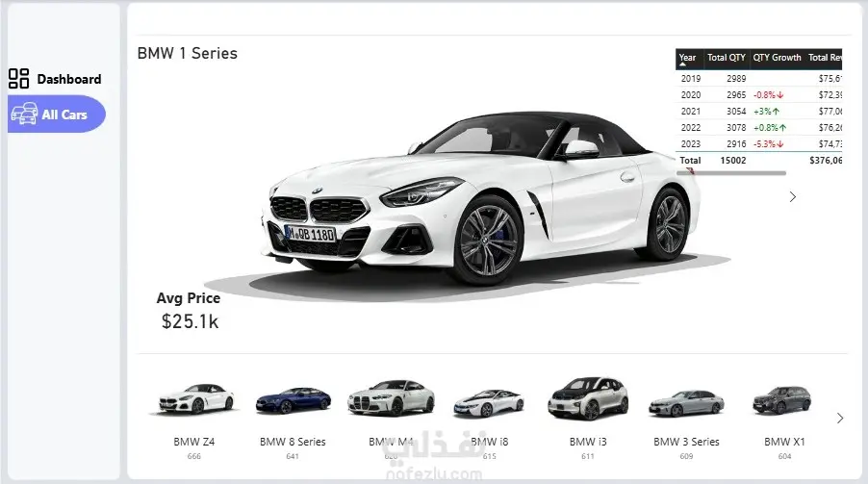Click the BMW 1 Series title

pos(187,53)
